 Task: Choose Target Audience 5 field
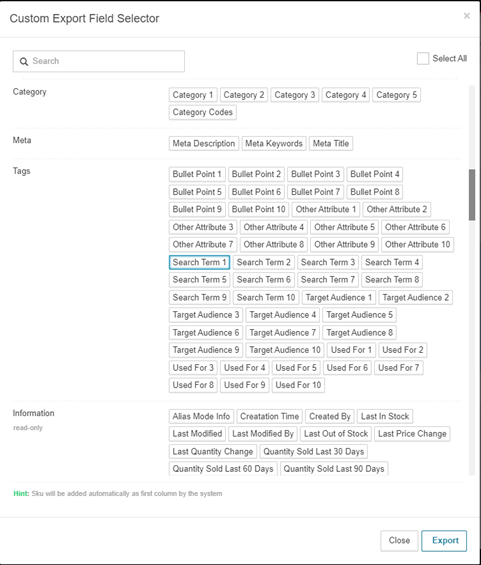pos(360,315)
